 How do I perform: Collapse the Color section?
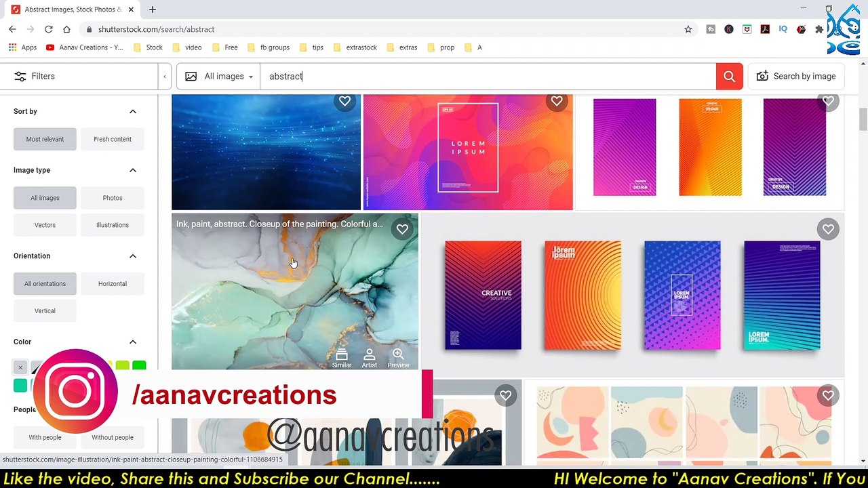coord(133,342)
